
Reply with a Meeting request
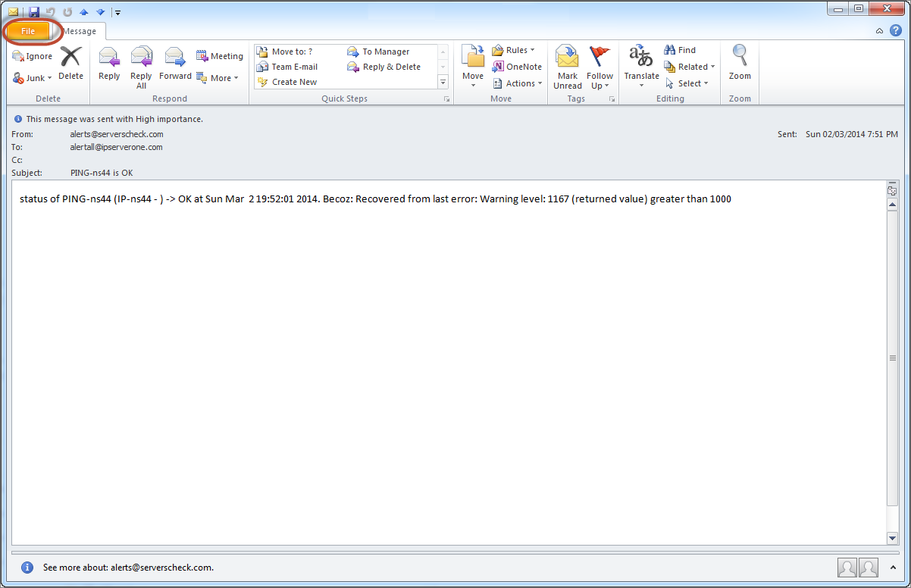[220, 56]
